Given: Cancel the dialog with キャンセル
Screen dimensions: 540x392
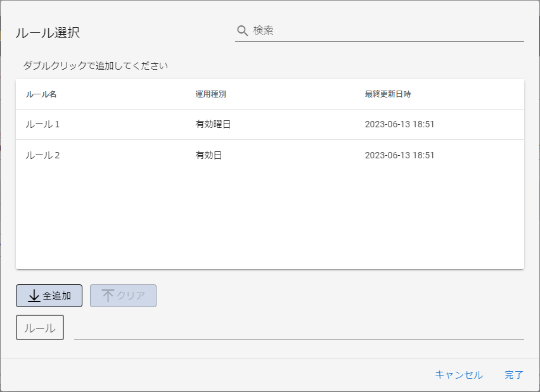Looking at the screenshot, I should [x=458, y=375].
